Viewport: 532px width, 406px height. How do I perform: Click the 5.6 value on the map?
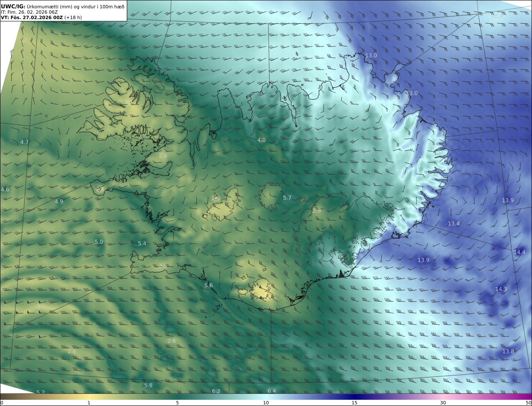click(x=209, y=285)
